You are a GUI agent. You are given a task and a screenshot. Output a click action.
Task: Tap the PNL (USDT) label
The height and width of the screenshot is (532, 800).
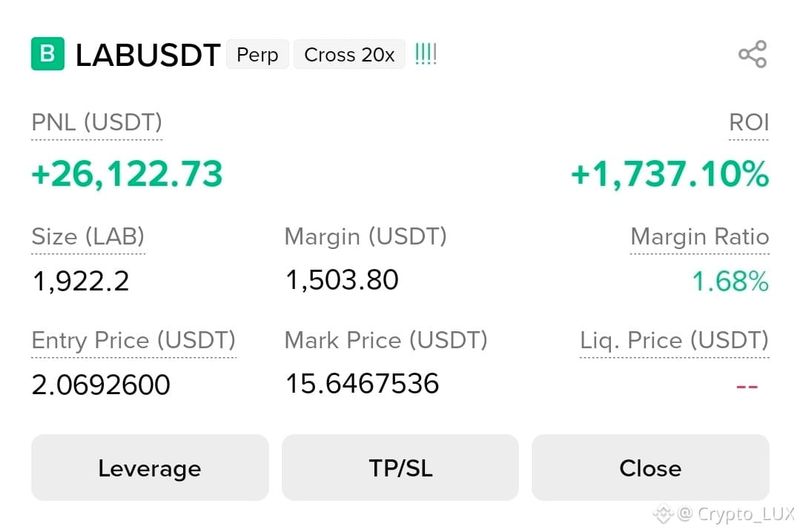click(97, 122)
